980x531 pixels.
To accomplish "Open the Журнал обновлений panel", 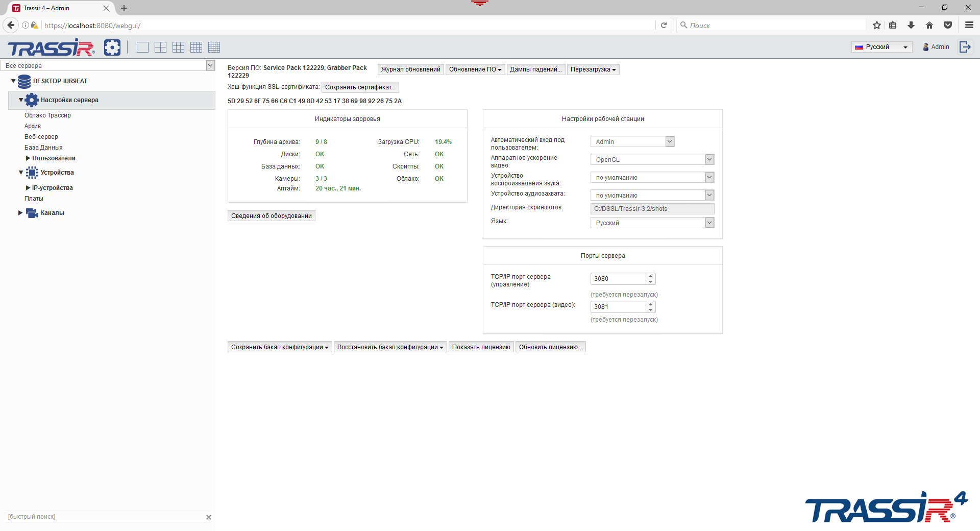I will 410,69.
